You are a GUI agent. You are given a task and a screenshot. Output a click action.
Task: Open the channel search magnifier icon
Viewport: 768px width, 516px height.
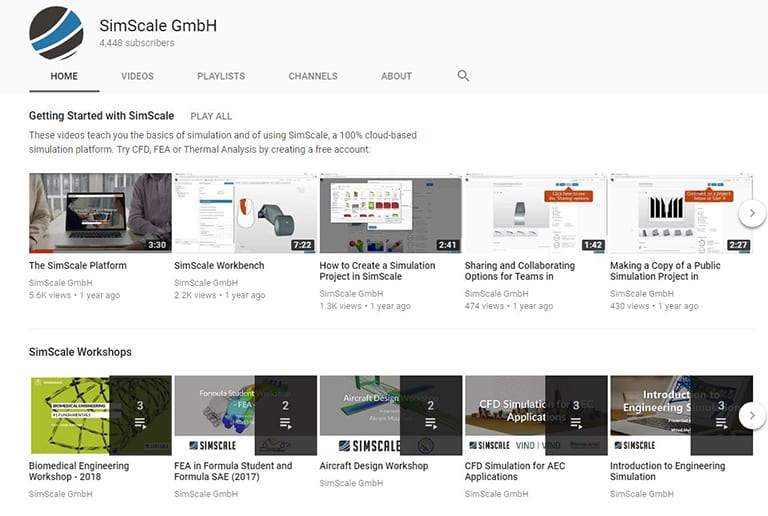pos(463,75)
